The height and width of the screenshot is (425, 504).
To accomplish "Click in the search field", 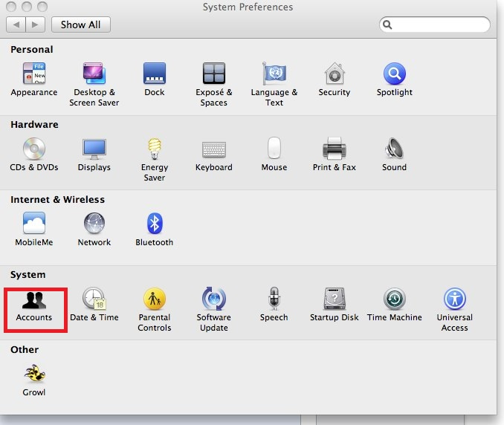I will pyautogui.click(x=440, y=25).
